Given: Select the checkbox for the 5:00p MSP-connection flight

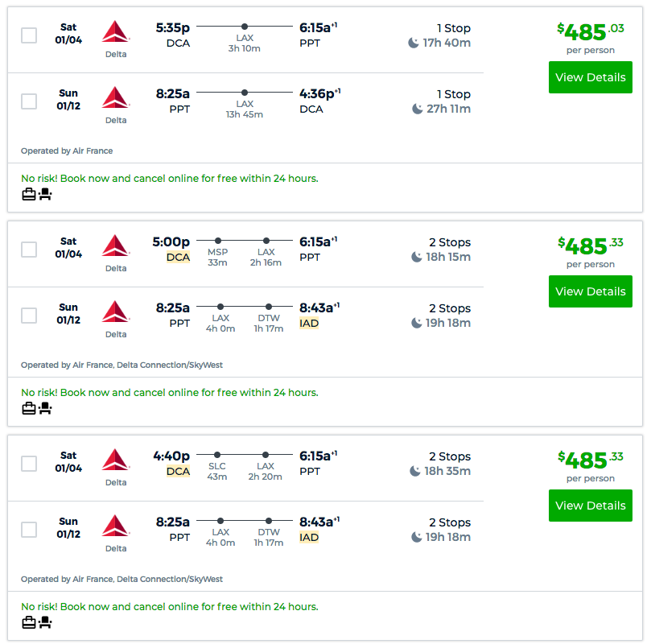Looking at the screenshot, I should [29, 250].
